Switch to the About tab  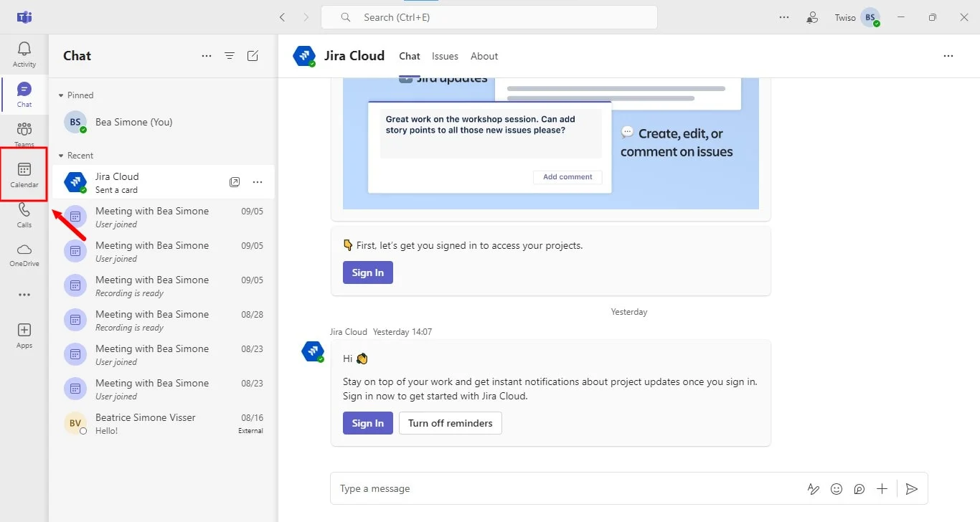point(484,56)
